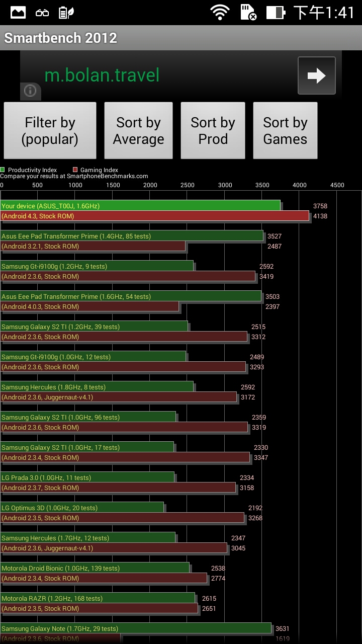Select Samsung Hercules 1.7GHz bar
The width and height of the screenshot is (362, 644).
87,538
